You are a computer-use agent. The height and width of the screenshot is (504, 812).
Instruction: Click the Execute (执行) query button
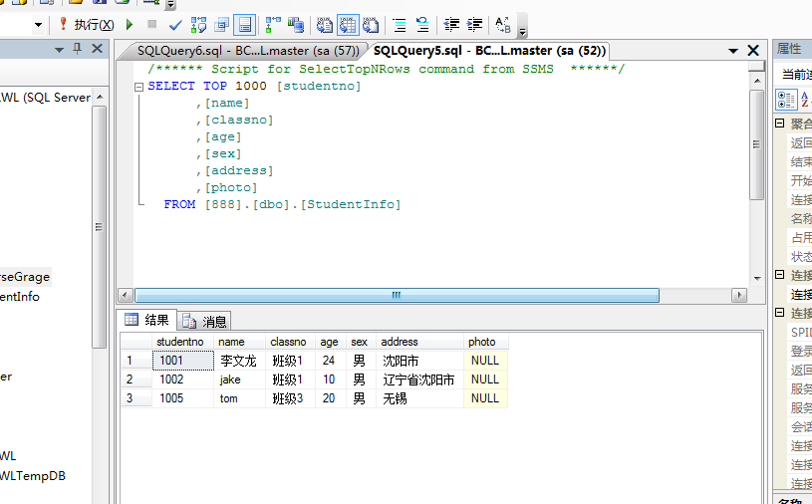[86, 24]
